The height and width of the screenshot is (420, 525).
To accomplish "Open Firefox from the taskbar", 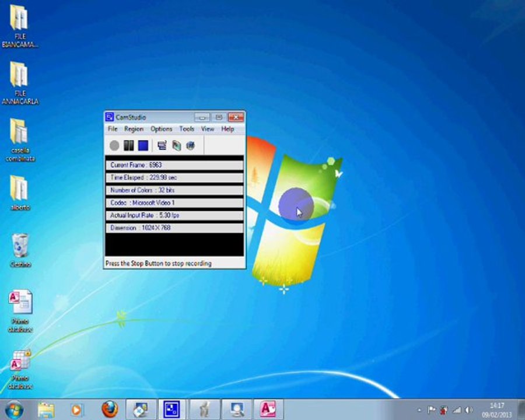I will tap(110, 409).
